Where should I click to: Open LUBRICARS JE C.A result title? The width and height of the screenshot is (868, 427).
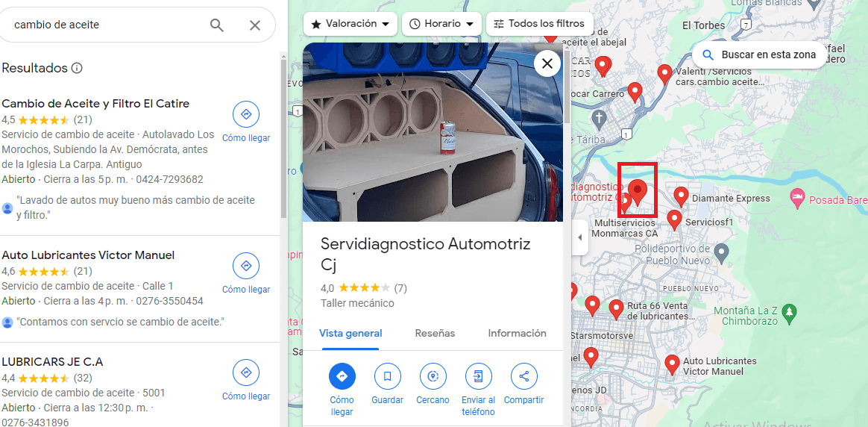click(53, 362)
